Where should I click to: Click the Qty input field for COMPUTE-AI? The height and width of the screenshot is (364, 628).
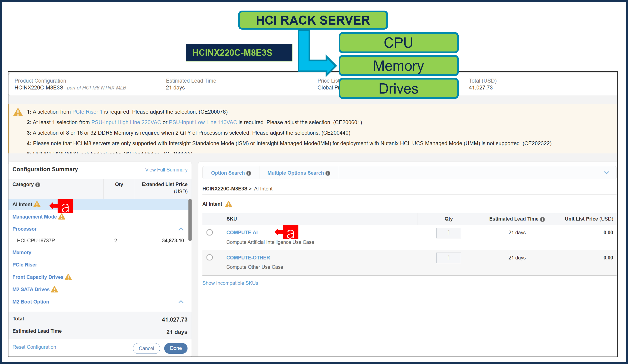coord(449,233)
